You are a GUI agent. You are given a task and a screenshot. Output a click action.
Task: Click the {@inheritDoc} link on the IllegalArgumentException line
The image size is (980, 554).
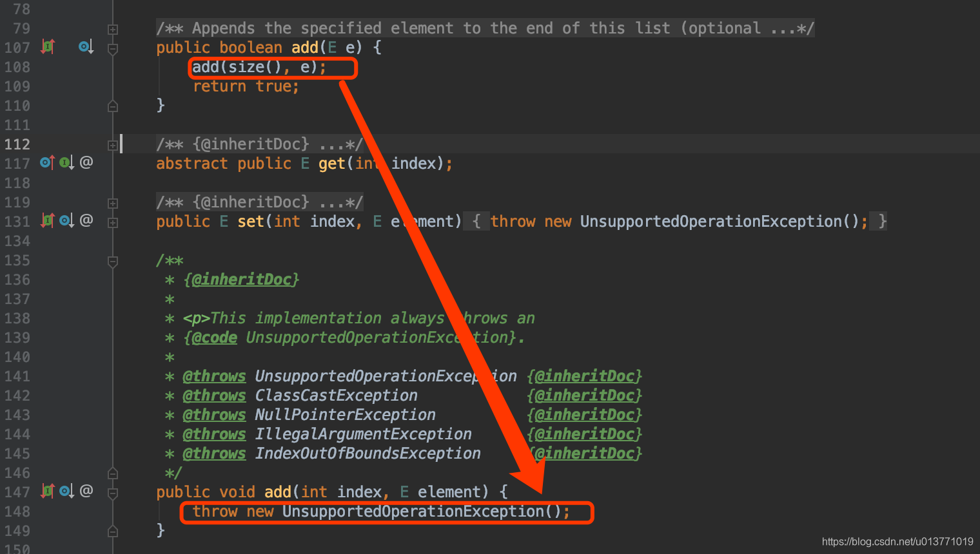pos(585,434)
